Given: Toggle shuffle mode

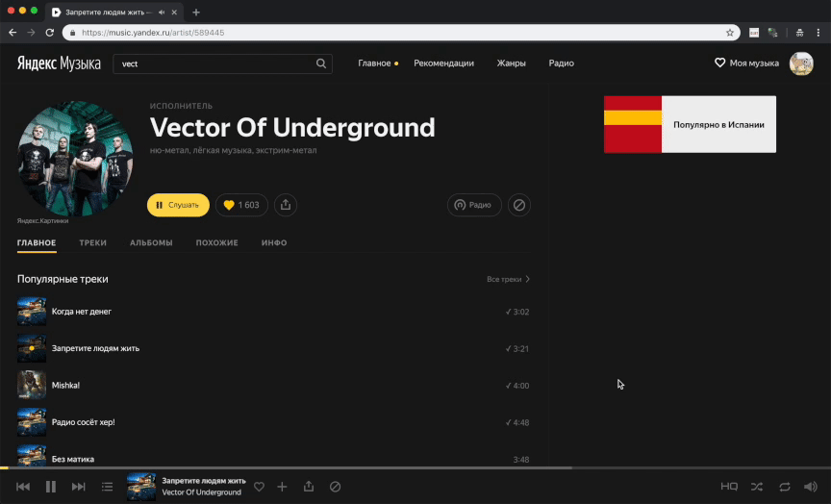Looking at the screenshot, I should [x=757, y=487].
